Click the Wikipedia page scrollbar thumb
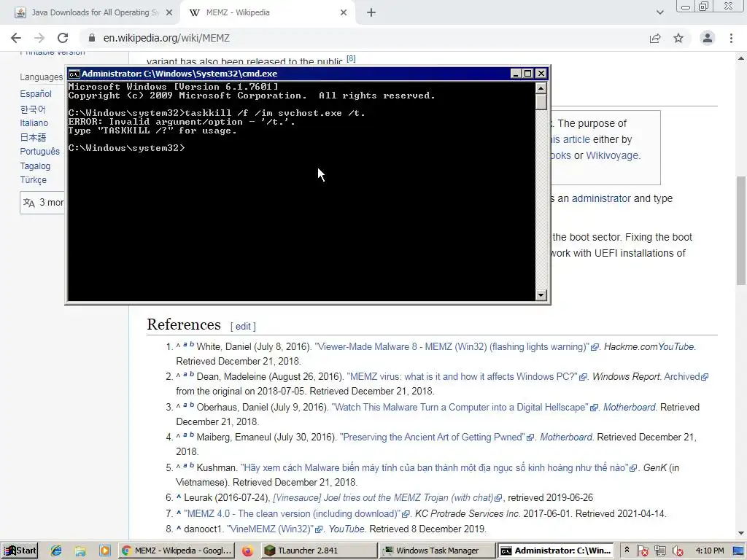747x560 pixels. click(741, 231)
